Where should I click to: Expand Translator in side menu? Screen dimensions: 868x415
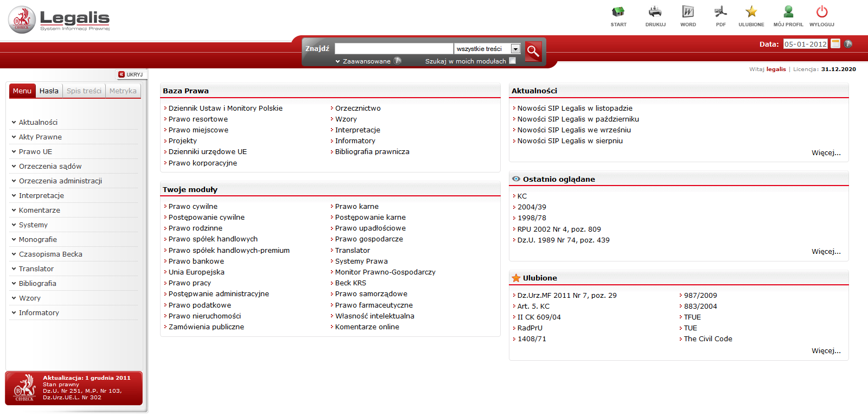(36, 269)
